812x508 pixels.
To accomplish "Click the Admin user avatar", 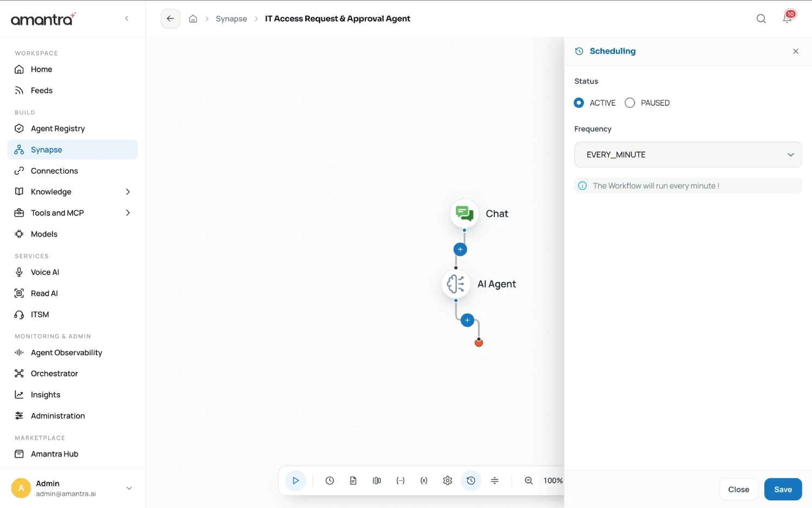I will click(21, 488).
